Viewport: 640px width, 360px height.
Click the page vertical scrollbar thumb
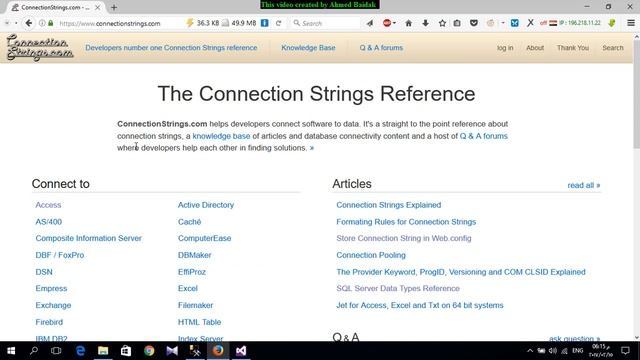click(x=636, y=94)
